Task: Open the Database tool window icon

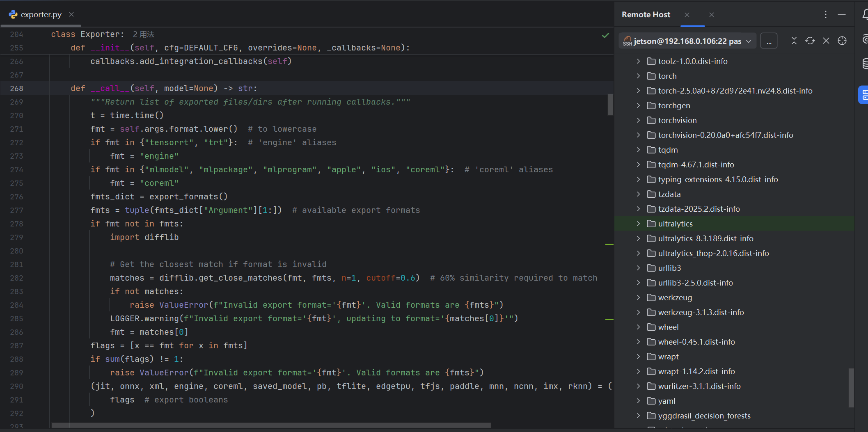Action: click(x=865, y=64)
